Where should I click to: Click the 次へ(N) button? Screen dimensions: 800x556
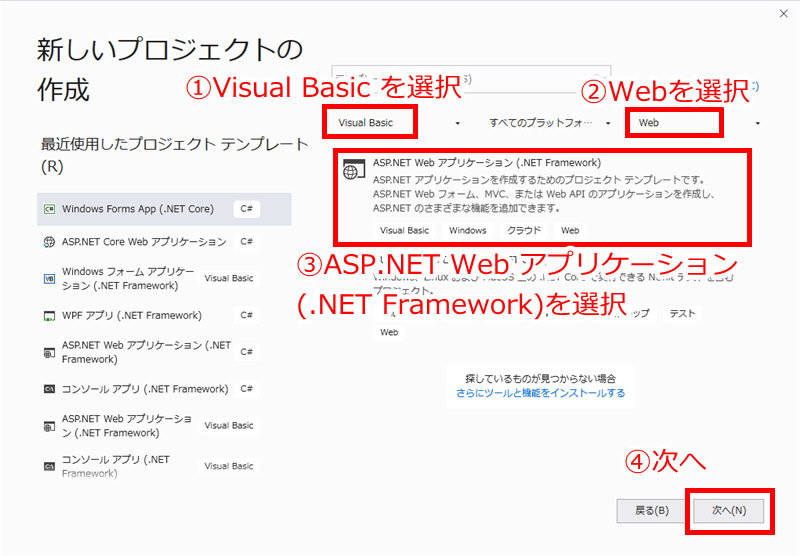tap(729, 511)
